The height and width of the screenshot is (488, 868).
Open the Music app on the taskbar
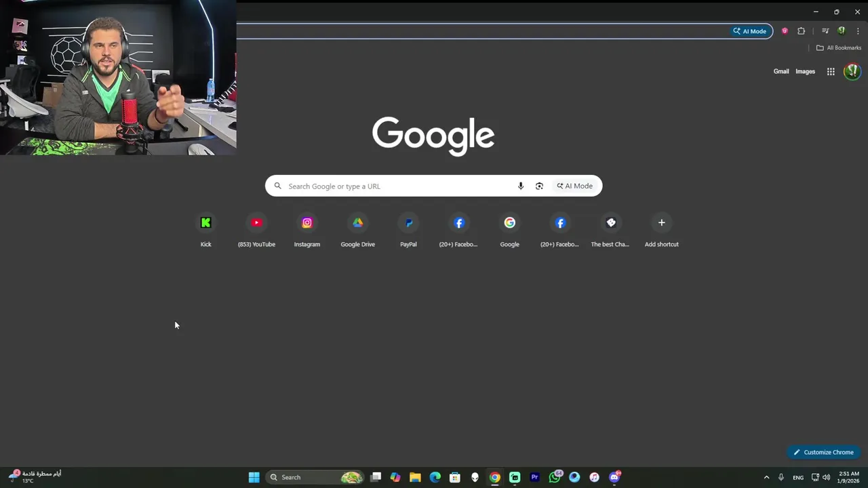[x=594, y=477]
